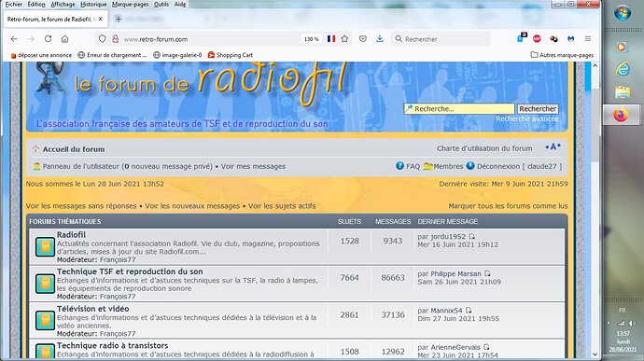Bookmark this page with the star icon

point(344,39)
